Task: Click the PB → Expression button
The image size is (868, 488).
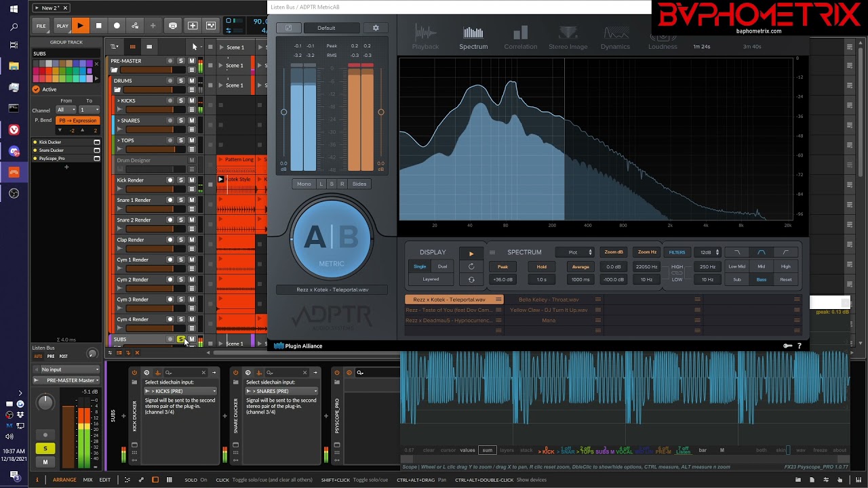Action: pyautogui.click(x=78, y=121)
